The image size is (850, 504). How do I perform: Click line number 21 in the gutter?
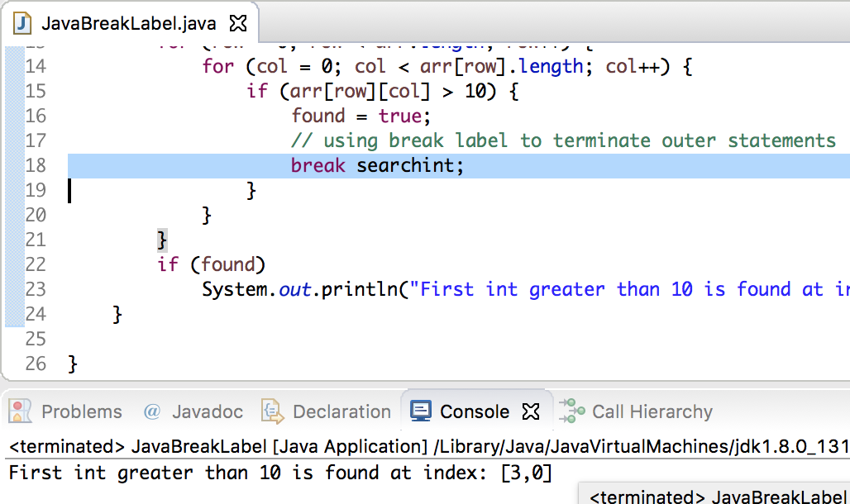tap(36, 240)
